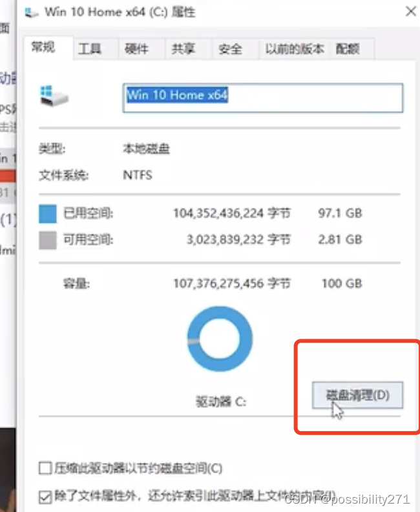This screenshot has height=512, width=420.
Task: Click the 容量 label
Action: 76,284
